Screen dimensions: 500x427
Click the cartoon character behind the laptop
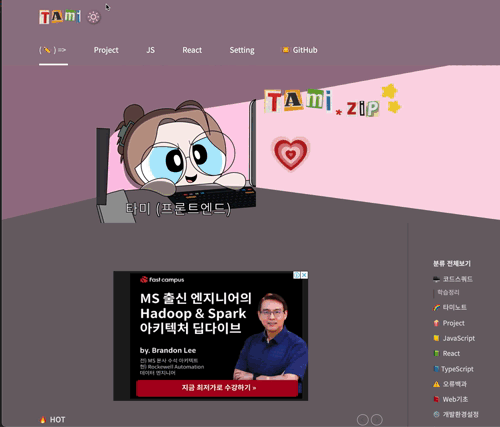pos(177,147)
